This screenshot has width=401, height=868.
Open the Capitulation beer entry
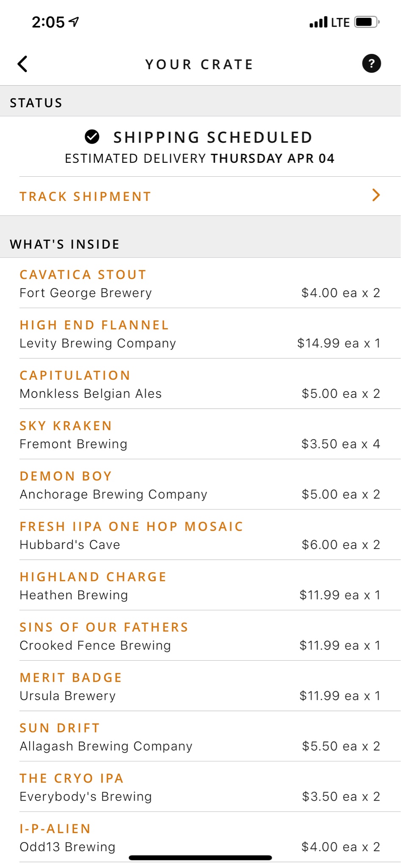(x=200, y=384)
